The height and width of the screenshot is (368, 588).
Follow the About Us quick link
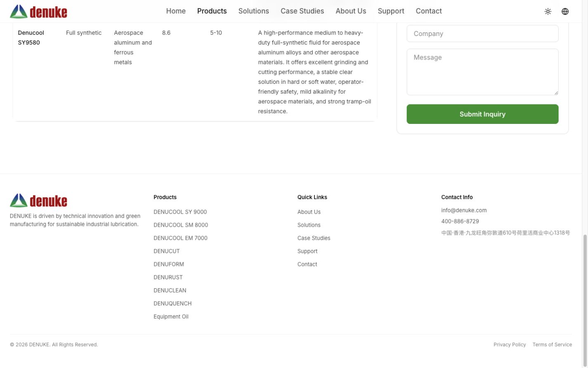pyautogui.click(x=309, y=212)
